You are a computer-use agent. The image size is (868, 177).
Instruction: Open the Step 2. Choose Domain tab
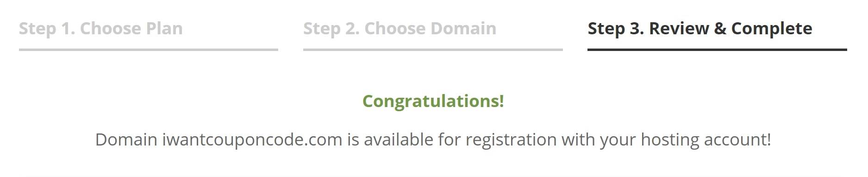coord(400,29)
